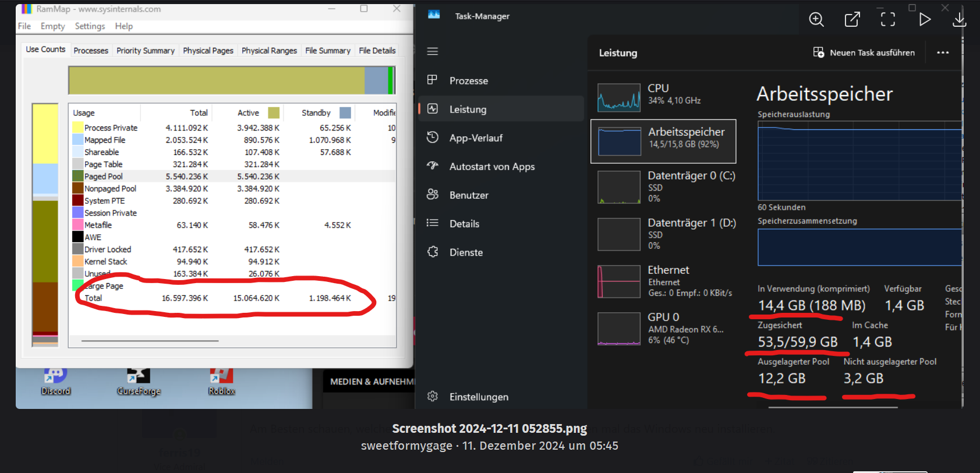The height and width of the screenshot is (473, 980).
Task: Click the Usage column header
Action: coord(105,113)
